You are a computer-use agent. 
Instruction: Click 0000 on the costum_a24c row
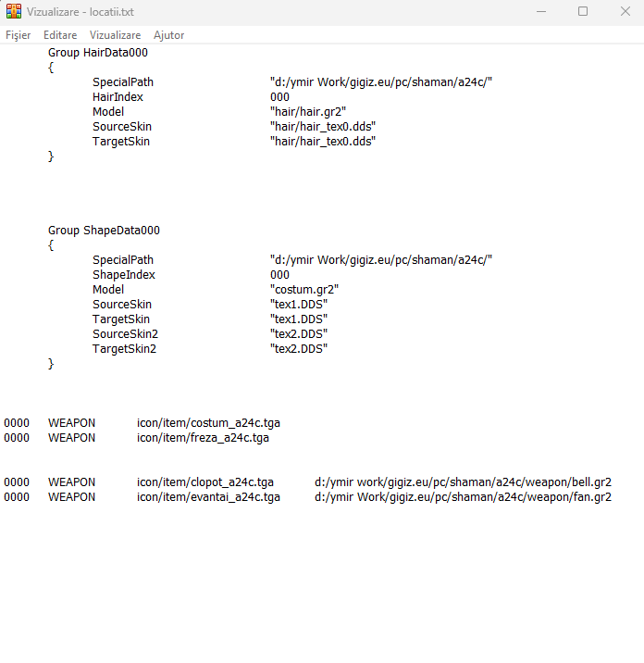tap(17, 423)
